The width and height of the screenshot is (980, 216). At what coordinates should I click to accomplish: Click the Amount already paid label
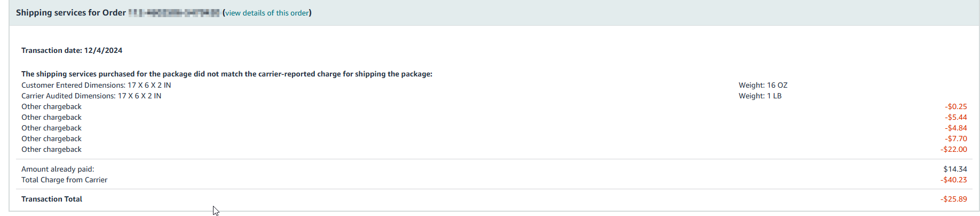(x=58, y=169)
